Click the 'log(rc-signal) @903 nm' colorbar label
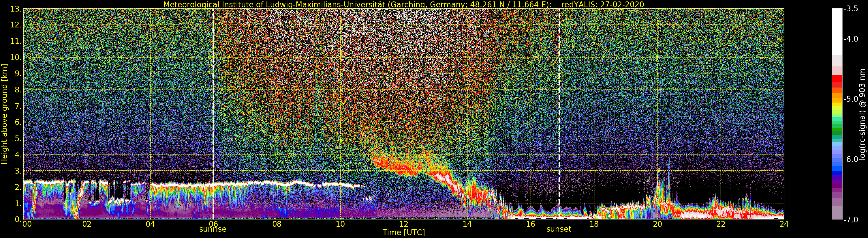This screenshot has height=238, width=868. [x=862, y=114]
